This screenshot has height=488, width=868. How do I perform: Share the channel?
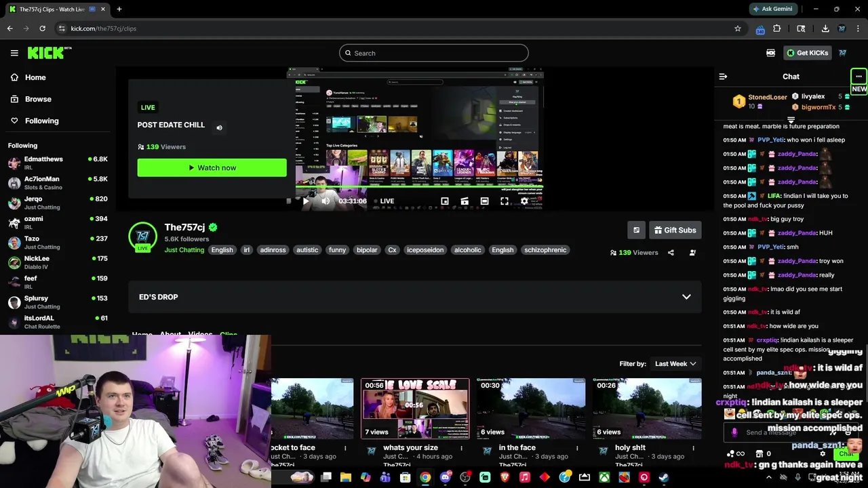tap(671, 253)
